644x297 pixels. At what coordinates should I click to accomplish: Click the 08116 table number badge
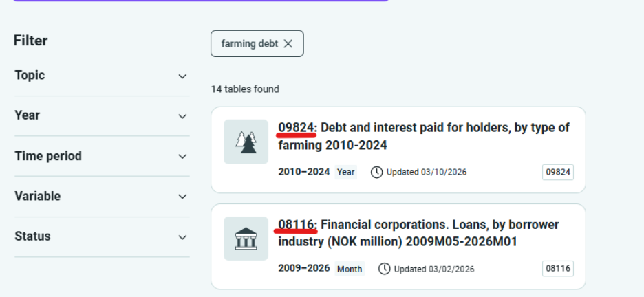[x=558, y=269]
